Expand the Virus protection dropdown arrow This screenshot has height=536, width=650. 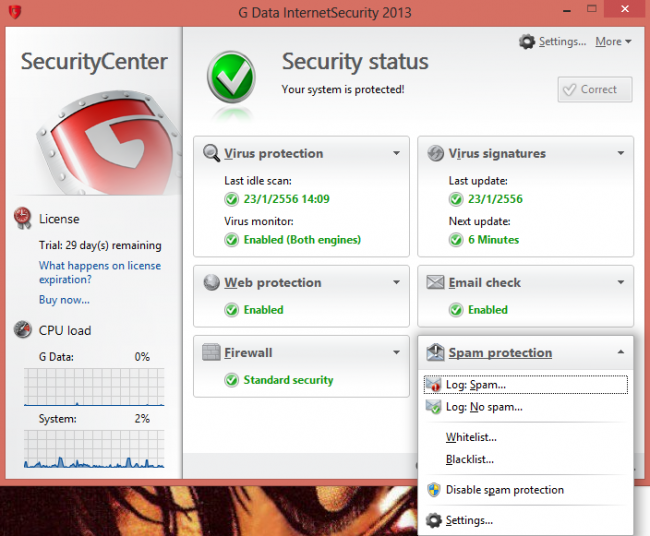point(396,154)
